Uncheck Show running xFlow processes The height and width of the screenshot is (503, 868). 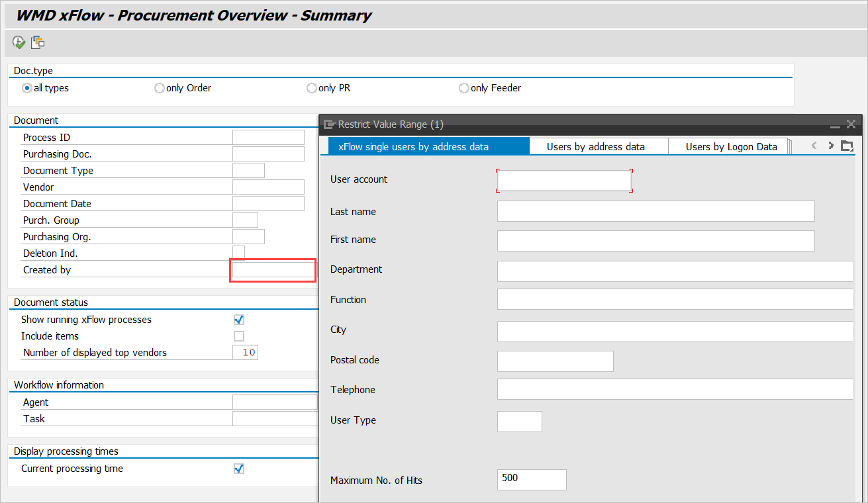(239, 320)
